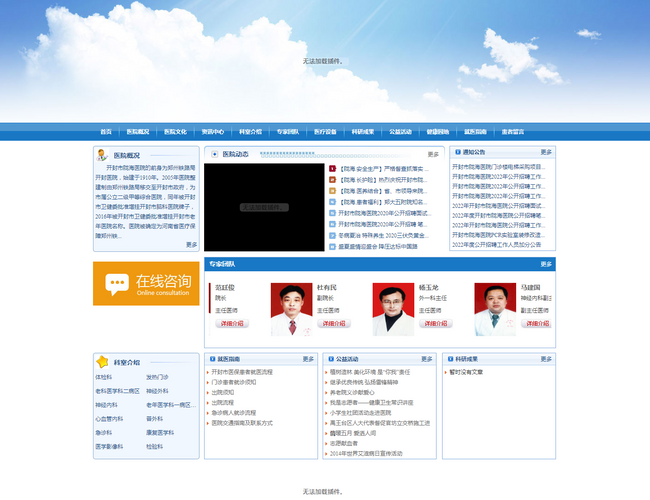Image resolution: width=650 pixels, height=500 pixels.
Task: Click the orange icon beside 【陇海 医养结合】 news
Action: coord(332,191)
